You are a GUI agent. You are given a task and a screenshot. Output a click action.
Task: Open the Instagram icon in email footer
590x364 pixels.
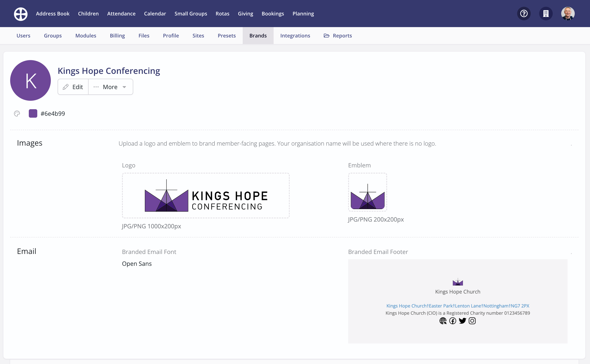472,321
